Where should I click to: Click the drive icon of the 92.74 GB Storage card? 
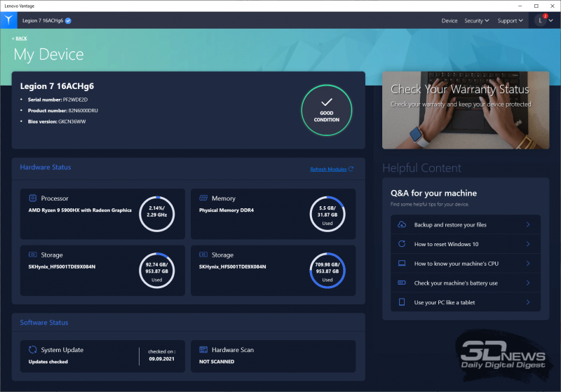32,255
